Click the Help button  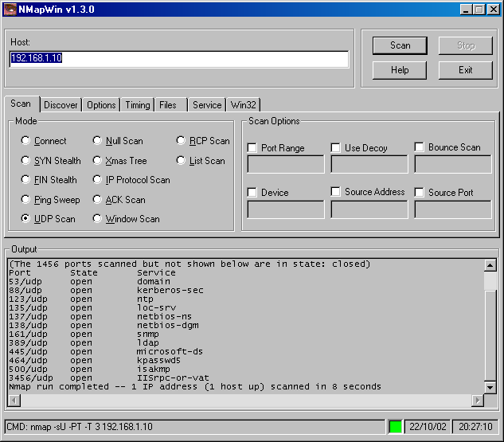400,70
